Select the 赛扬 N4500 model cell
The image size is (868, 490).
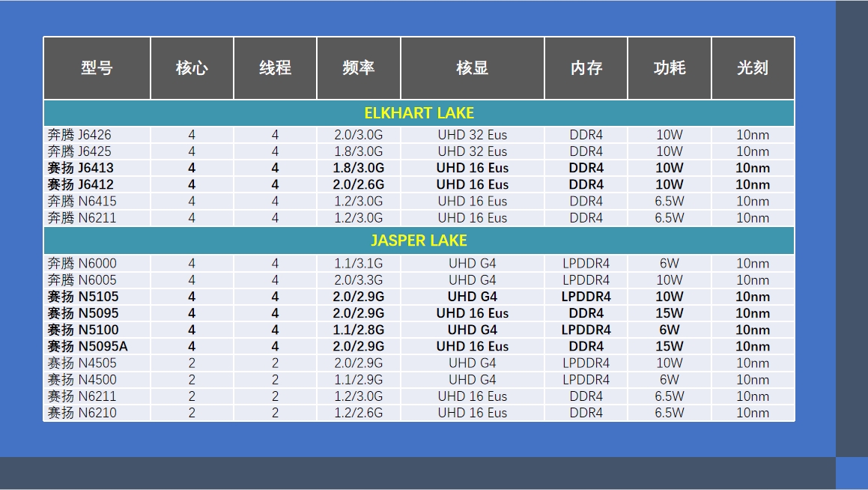tap(97, 379)
